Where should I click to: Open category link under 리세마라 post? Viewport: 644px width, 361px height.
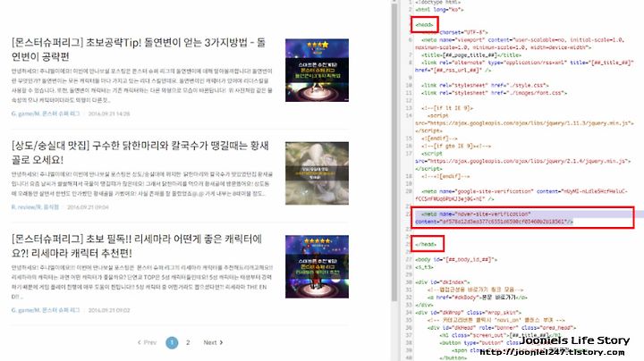click(x=46, y=310)
